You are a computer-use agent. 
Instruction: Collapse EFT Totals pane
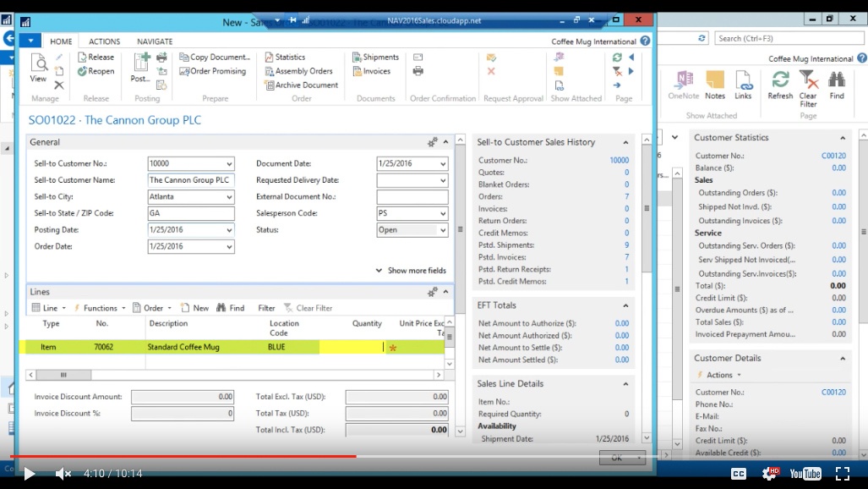(x=625, y=305)
